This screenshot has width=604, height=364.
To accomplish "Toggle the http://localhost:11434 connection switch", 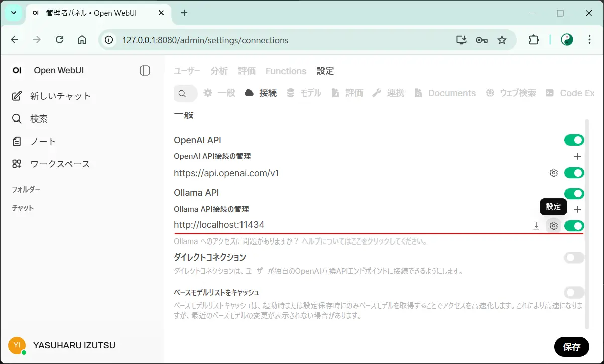I will click(x=574, y=226).
